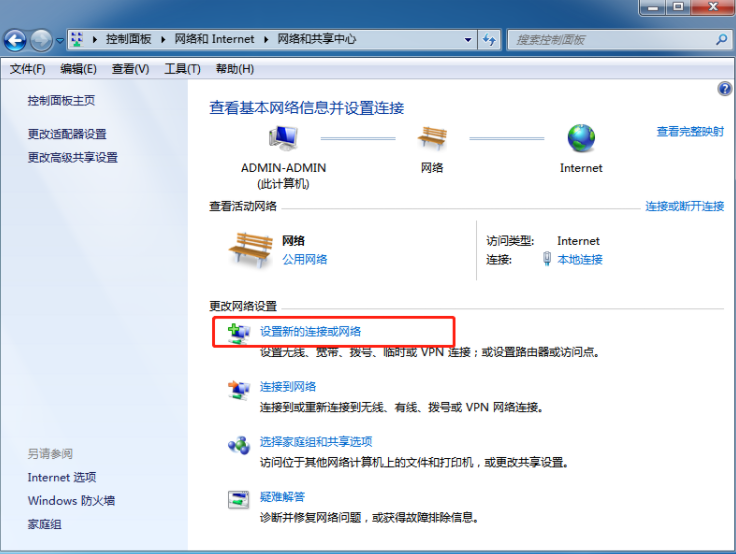Click the 连接到网络 icon
This screenshot has height=554, width=736.
238,389
